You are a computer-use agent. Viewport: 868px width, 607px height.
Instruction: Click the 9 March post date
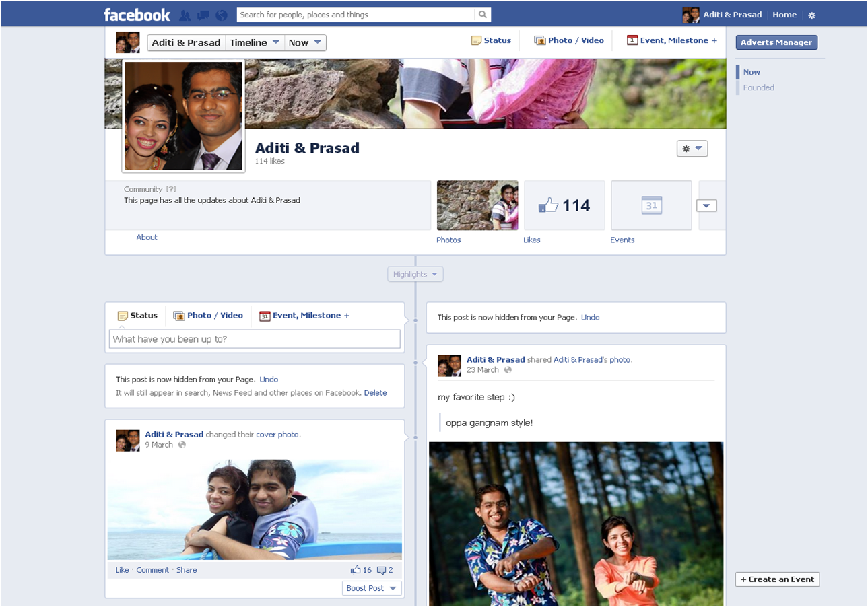[159, 445]
